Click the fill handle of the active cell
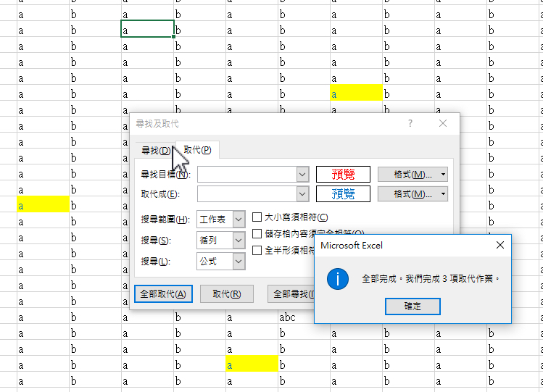 [x=174, y=36]
